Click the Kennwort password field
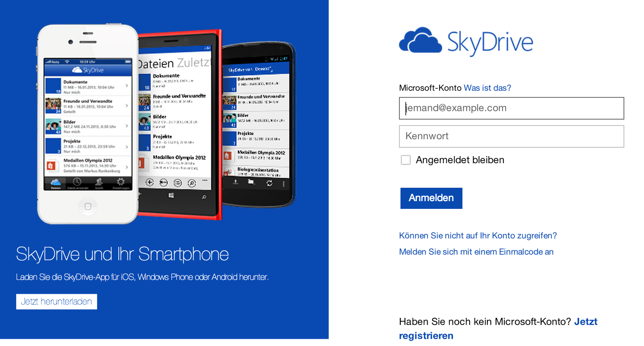 click(512, 136)
